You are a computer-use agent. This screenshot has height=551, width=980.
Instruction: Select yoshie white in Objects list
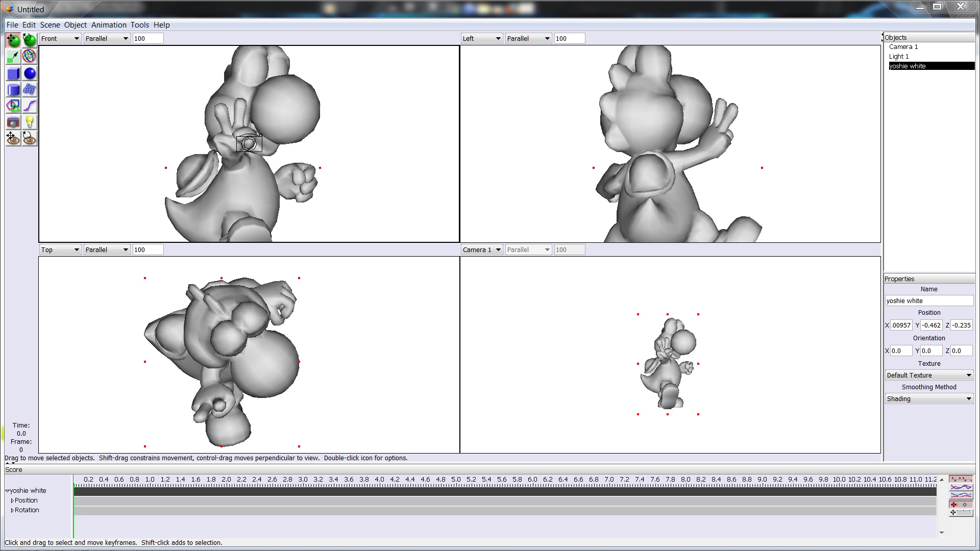tap(932, 66)
